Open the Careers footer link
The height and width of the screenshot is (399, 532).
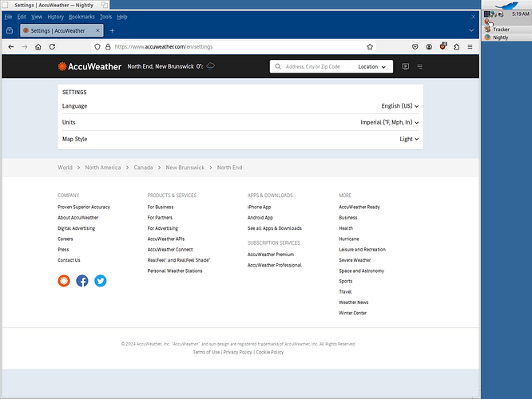[x=66, y=239]
